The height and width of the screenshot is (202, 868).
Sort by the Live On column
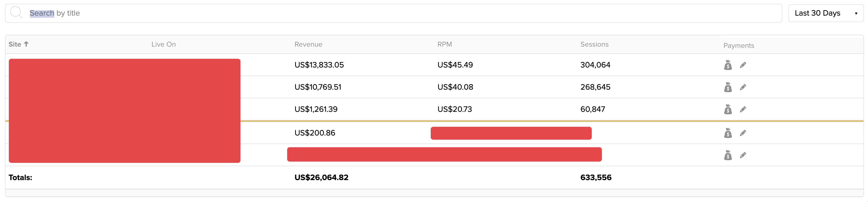[x=163, y=44]
